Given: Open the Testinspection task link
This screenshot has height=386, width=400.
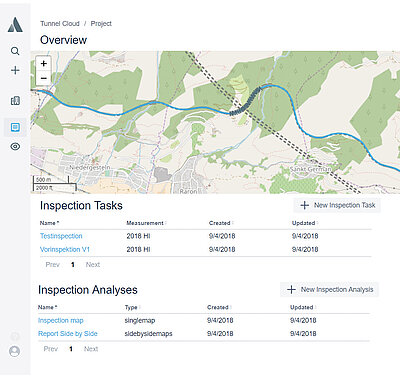Looking at the screenshot, I should [61, 236].
